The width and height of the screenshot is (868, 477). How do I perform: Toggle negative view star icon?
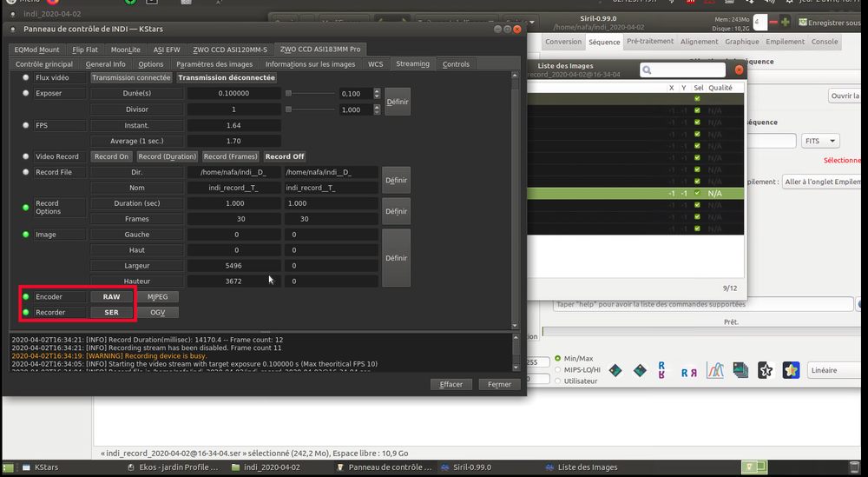766,370
